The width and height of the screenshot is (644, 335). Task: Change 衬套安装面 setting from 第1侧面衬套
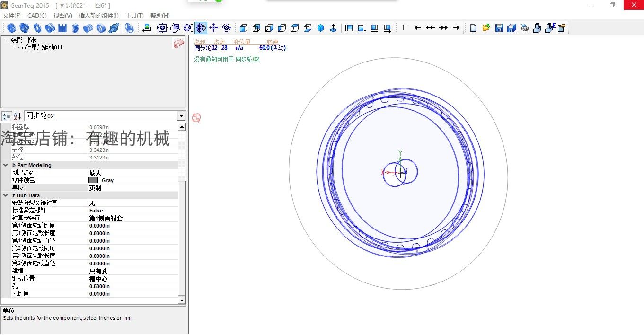pyautogui.click(x=118, y=218)
